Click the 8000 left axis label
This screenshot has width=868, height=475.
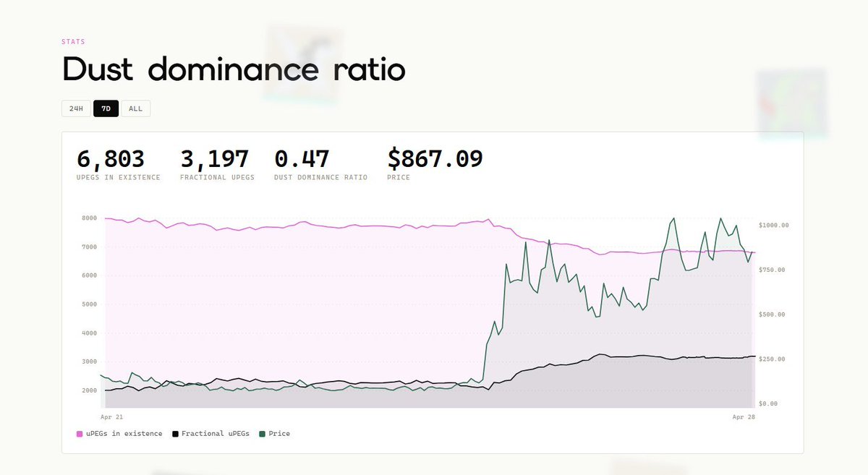coord(90,218)
